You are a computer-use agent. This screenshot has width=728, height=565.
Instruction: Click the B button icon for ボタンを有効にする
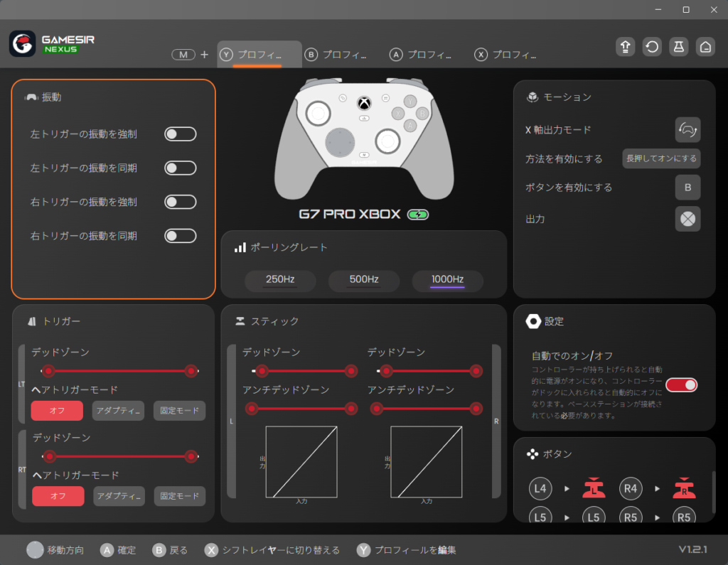pos(687,187)
